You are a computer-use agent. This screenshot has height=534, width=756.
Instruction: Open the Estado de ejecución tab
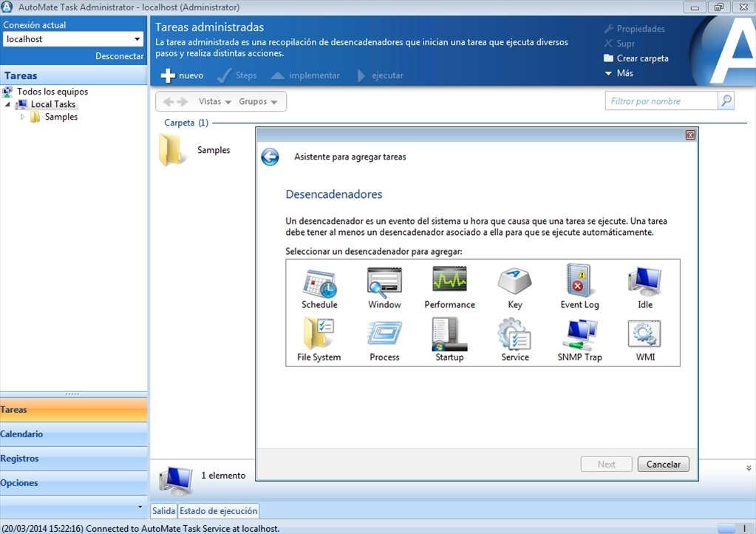219,511
